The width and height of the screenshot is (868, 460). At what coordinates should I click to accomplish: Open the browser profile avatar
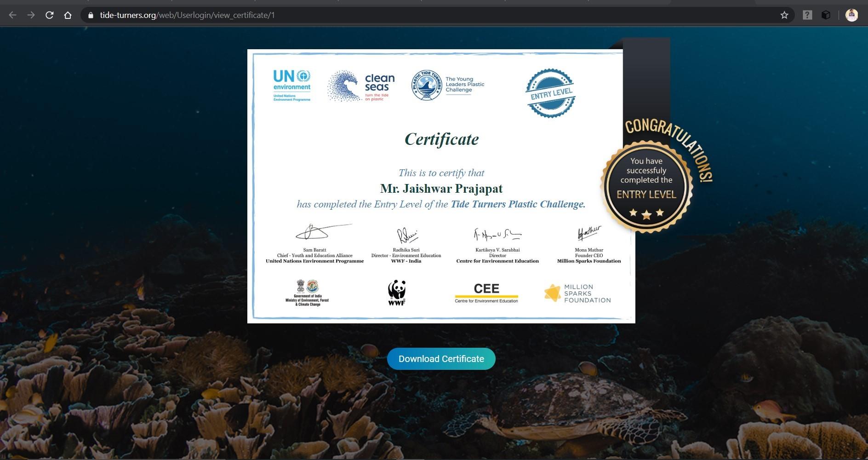coord(851,15)
